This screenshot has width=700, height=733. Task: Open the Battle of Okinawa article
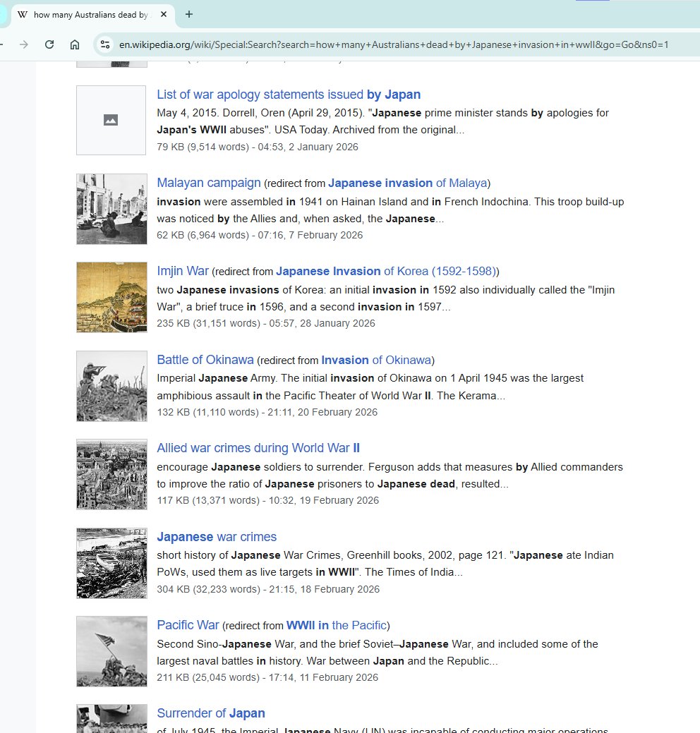205,360
